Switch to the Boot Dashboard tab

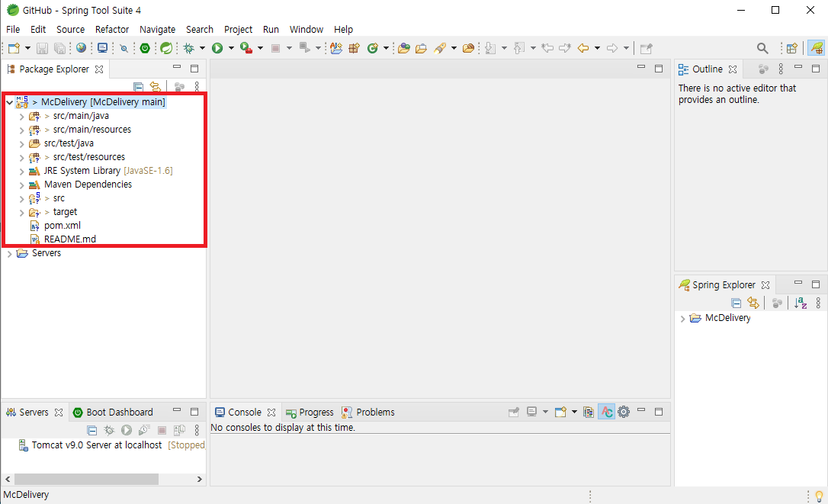click(x=113, y=412)
